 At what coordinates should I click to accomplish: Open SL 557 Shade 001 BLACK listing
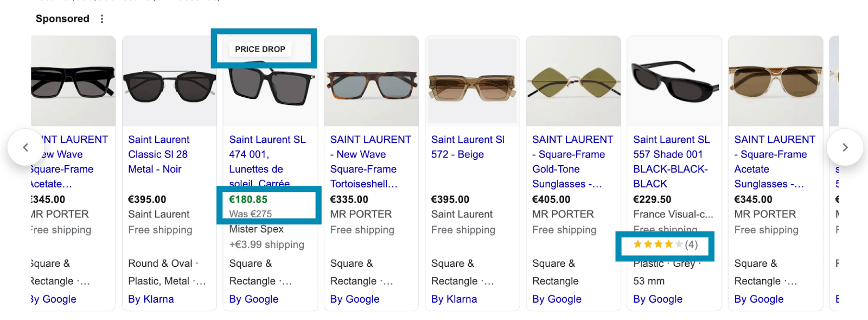671,161
